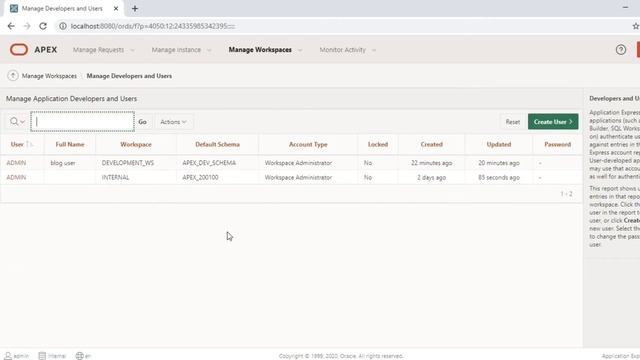
Task: Bookmark this page with star icon
Action: click(x=636, y=26)
